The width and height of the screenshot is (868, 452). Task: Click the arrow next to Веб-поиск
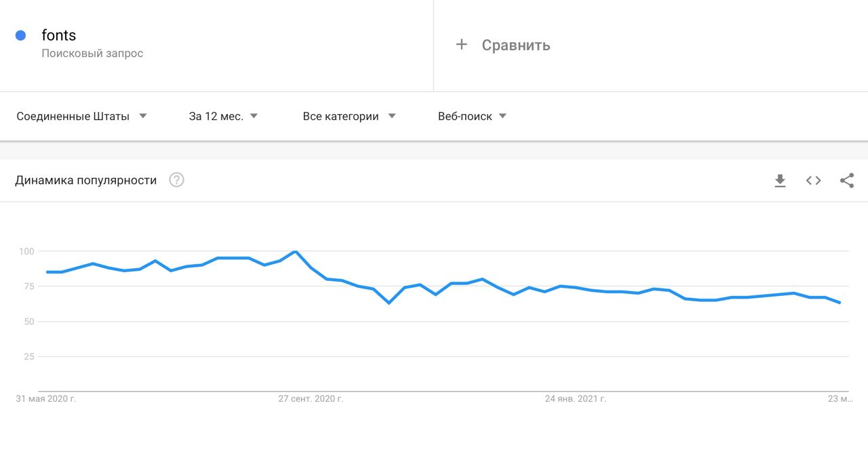pos(502,116)
